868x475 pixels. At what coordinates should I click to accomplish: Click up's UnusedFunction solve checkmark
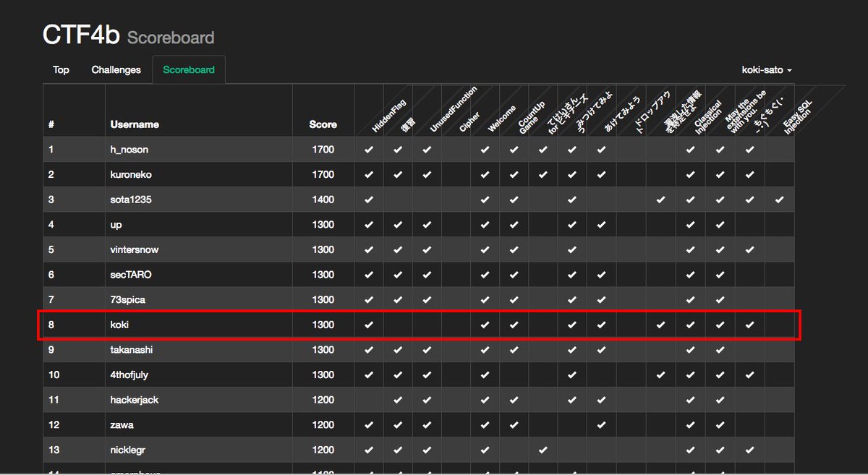[x=427, y=224]
